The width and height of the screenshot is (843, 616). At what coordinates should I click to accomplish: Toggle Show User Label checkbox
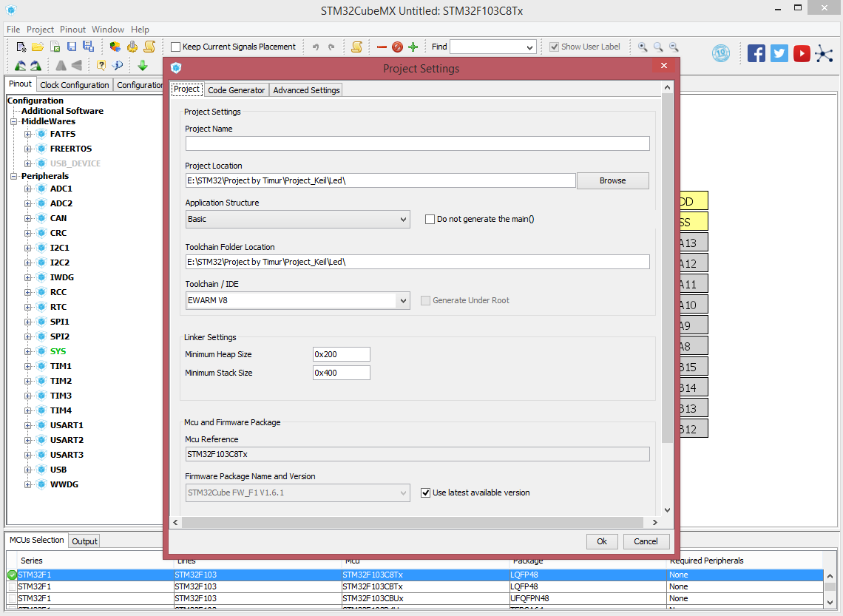[x=554, y=47]
